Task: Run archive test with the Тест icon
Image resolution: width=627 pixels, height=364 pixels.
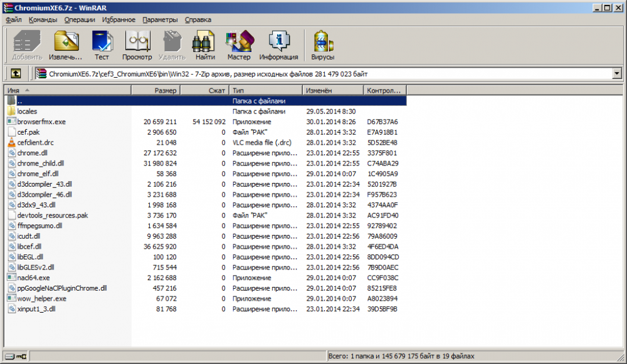Action: 102,46
